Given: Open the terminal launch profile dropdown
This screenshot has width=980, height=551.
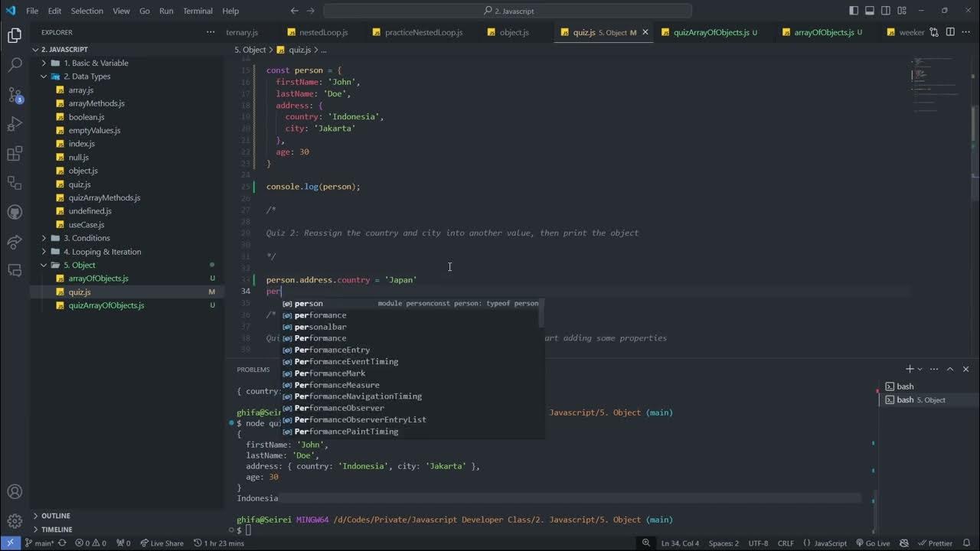Looking at the screenshot, I should pyautogui.click(x=920, y=369).
